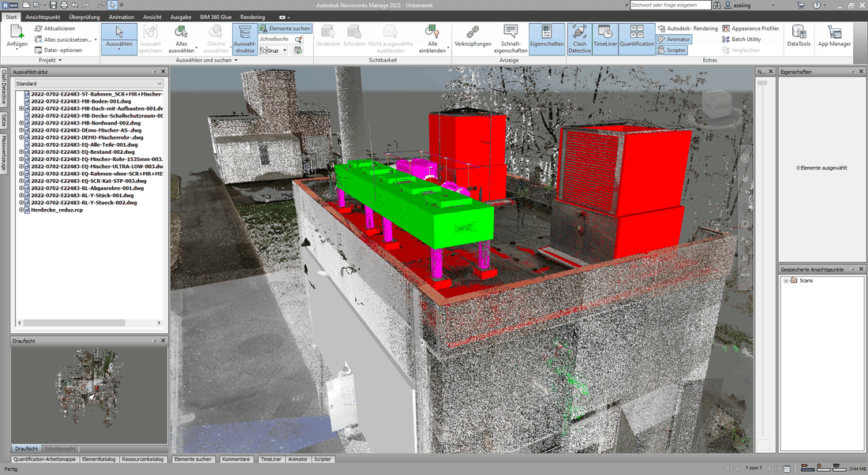Viewport: 868px width, 475px height.
Task: Click the quick search magnifier icon
Action: coord(298,39)
